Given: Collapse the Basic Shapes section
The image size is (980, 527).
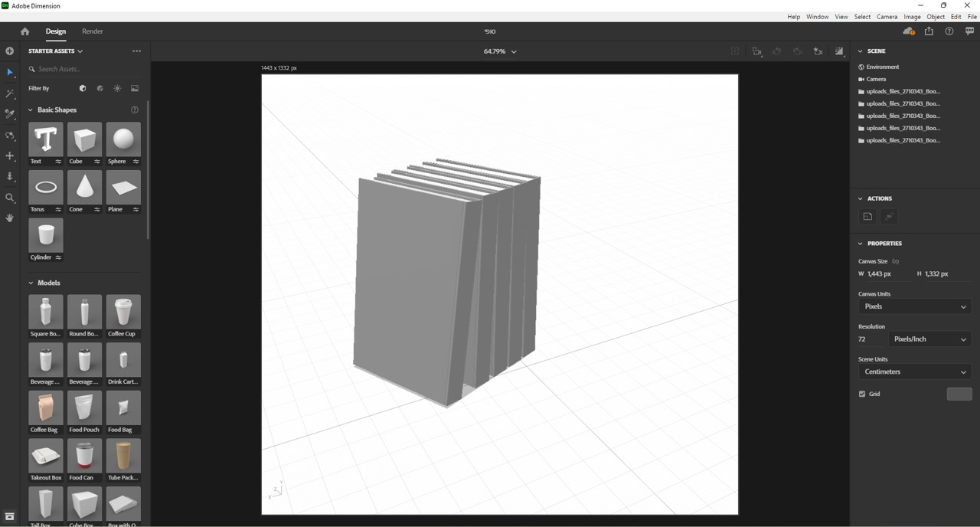Looking at the screenshot, I should pyautogui.click(x=31, y=110).
